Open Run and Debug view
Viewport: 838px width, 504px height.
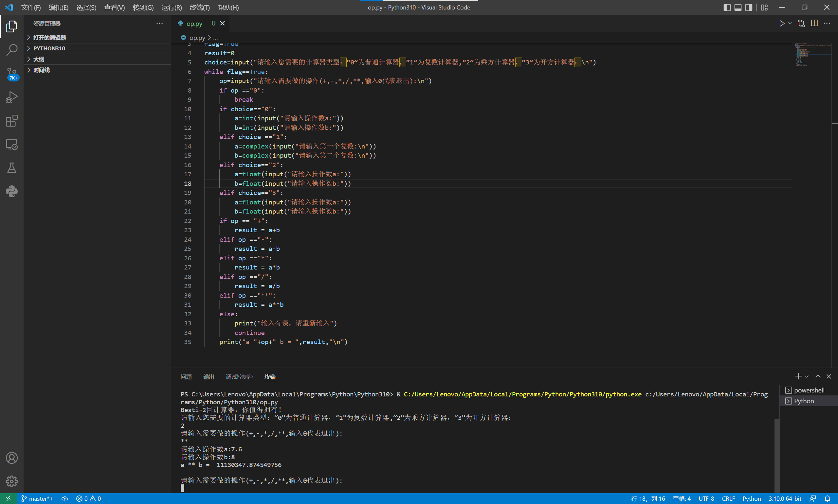[11, 97]
